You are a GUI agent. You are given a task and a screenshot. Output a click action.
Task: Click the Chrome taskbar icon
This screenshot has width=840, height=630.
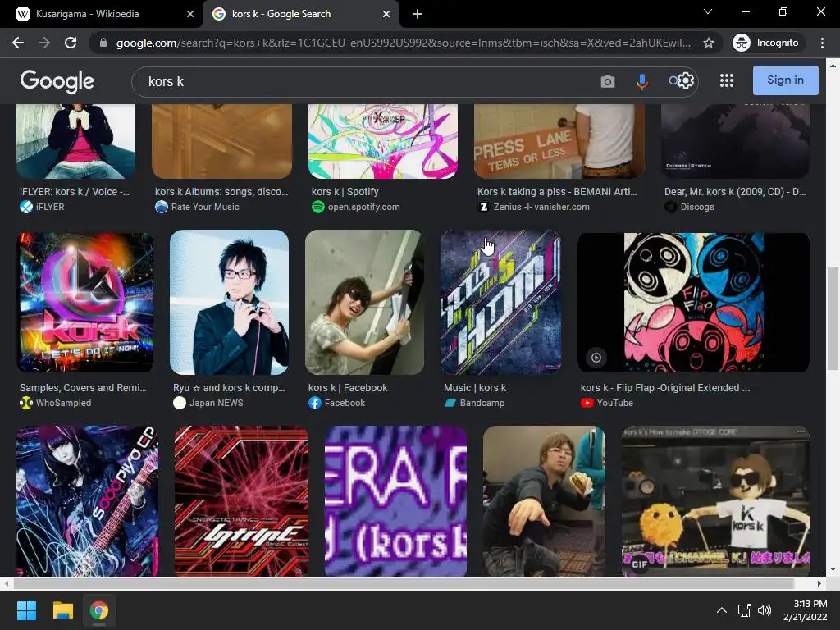[99, 610]
